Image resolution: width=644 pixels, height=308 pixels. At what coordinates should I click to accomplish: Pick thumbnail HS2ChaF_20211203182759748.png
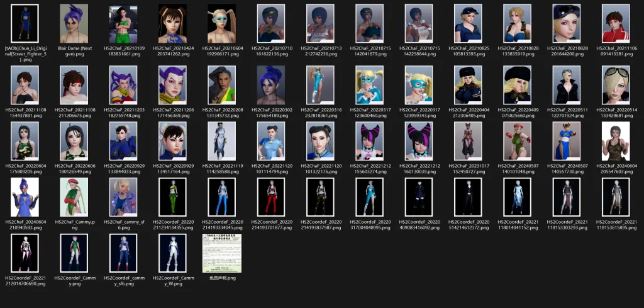point(123,85)
